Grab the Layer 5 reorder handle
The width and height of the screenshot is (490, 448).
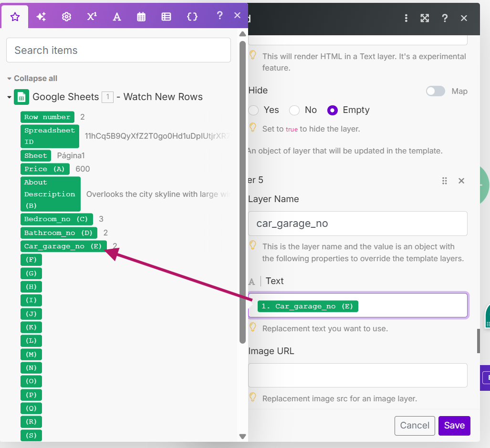point(444,181)
